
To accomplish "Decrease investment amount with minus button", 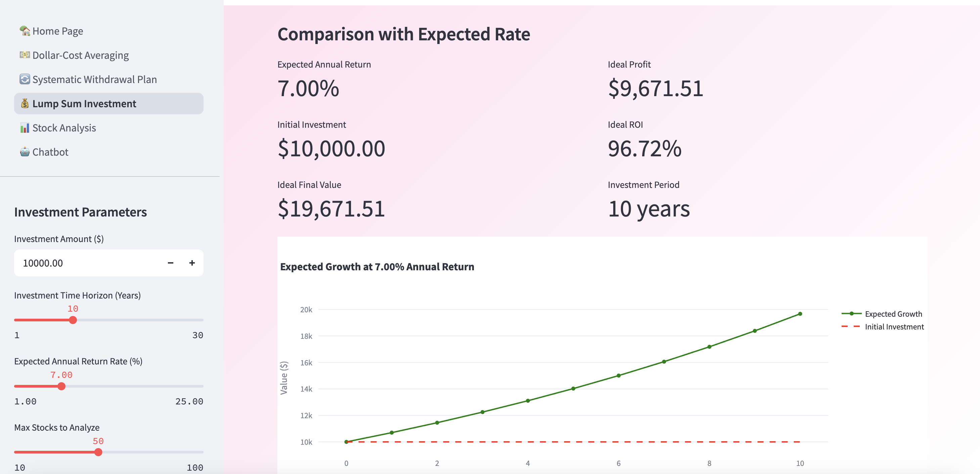I will [170, 263].
